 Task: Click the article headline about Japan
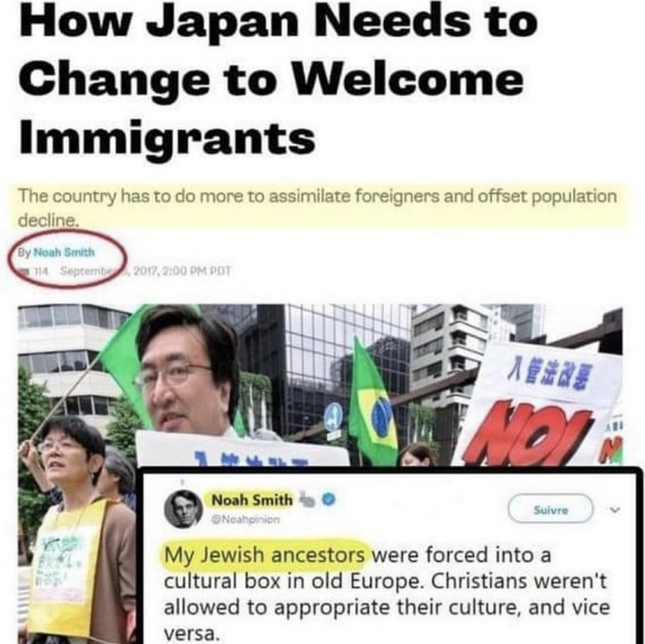(278, 78)
